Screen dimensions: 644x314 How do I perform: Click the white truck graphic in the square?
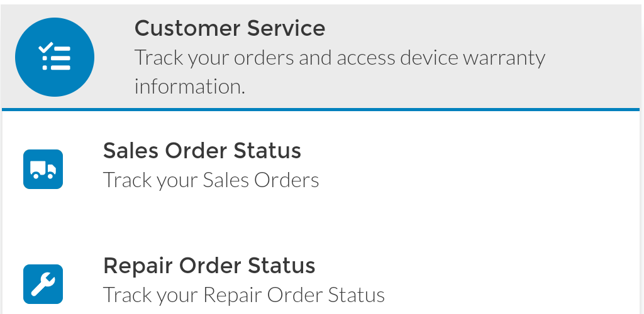[43, 170]
